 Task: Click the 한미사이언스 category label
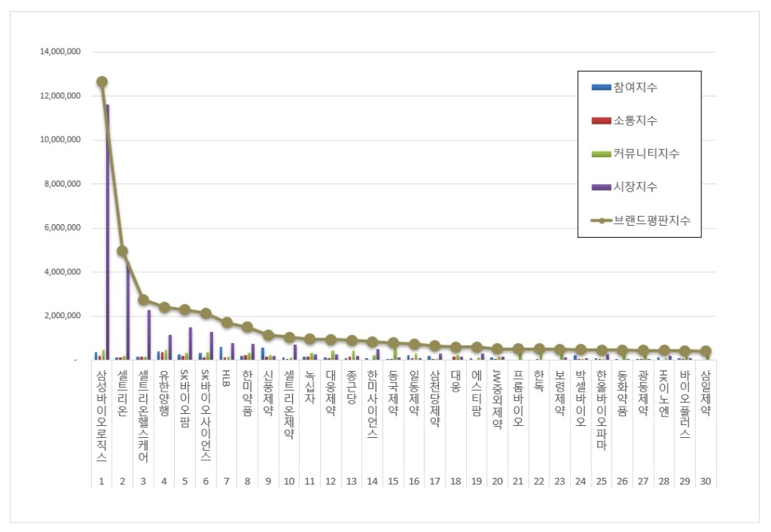tap(372, 407)
